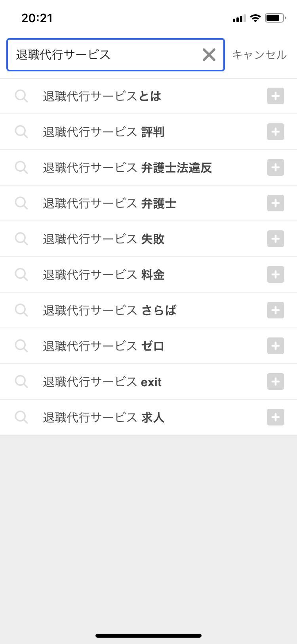
Task: Add 弁護士 suggestion with plus icon
Action: click(x=276, y=203)
